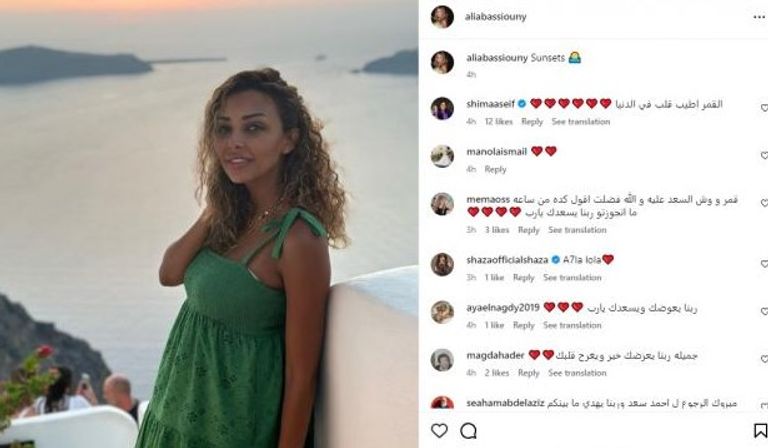The width and height of the screenshot is (768, 448).
Task: Open the woman in green dress photo
Action: pos(209,224)
